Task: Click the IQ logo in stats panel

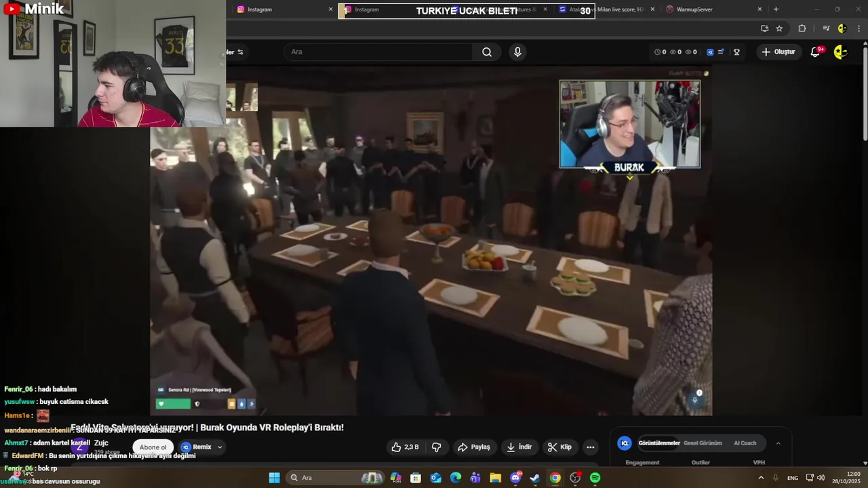Action: pos(625,443)
